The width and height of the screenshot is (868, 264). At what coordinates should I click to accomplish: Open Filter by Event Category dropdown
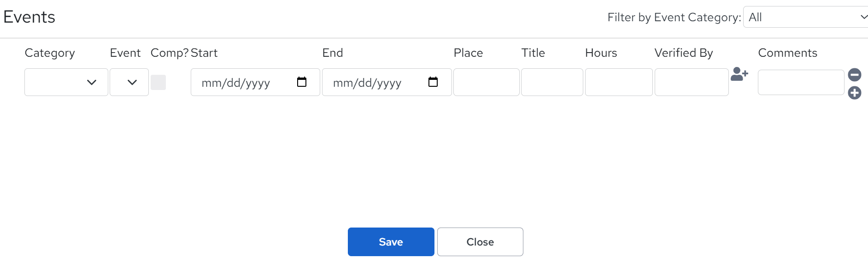coord(806,17)
